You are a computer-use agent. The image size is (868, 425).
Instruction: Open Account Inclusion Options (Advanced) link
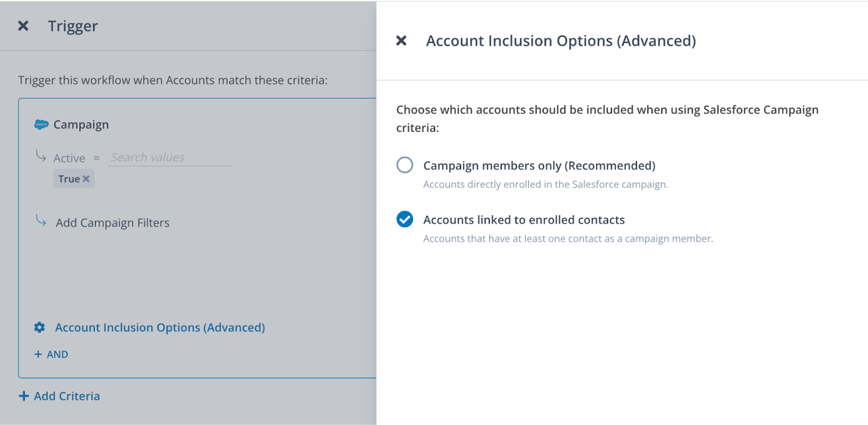[159, 327]
